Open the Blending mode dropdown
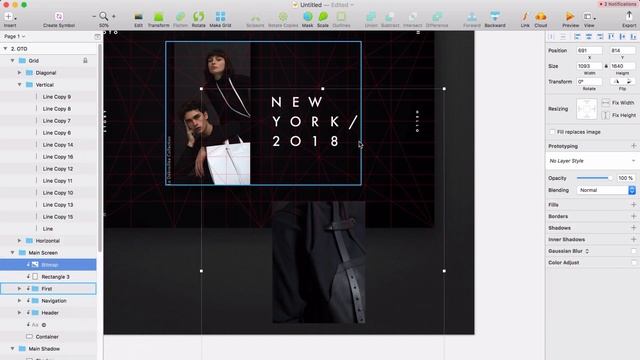Viewport: 640px width, 360px height. (606, 190)
